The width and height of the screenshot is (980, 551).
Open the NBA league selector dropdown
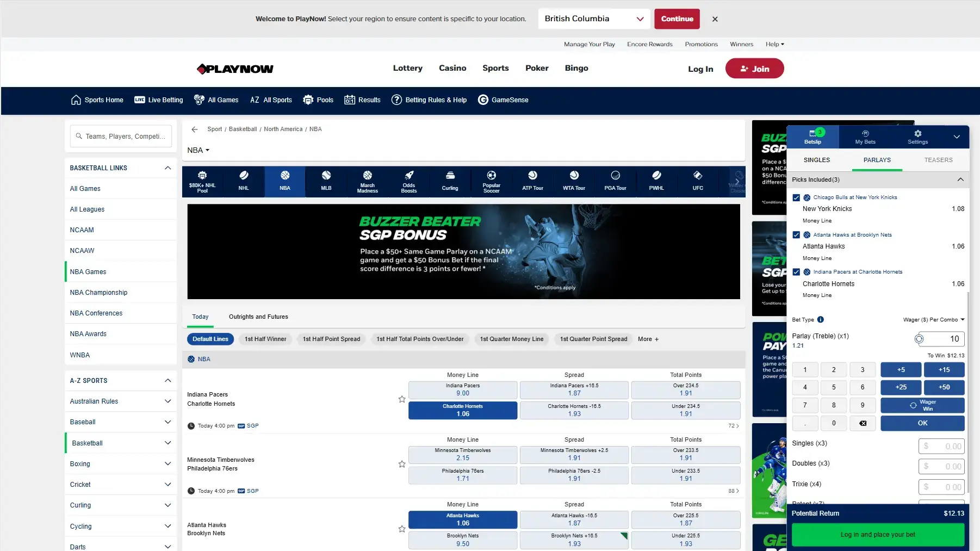(199, 151)
